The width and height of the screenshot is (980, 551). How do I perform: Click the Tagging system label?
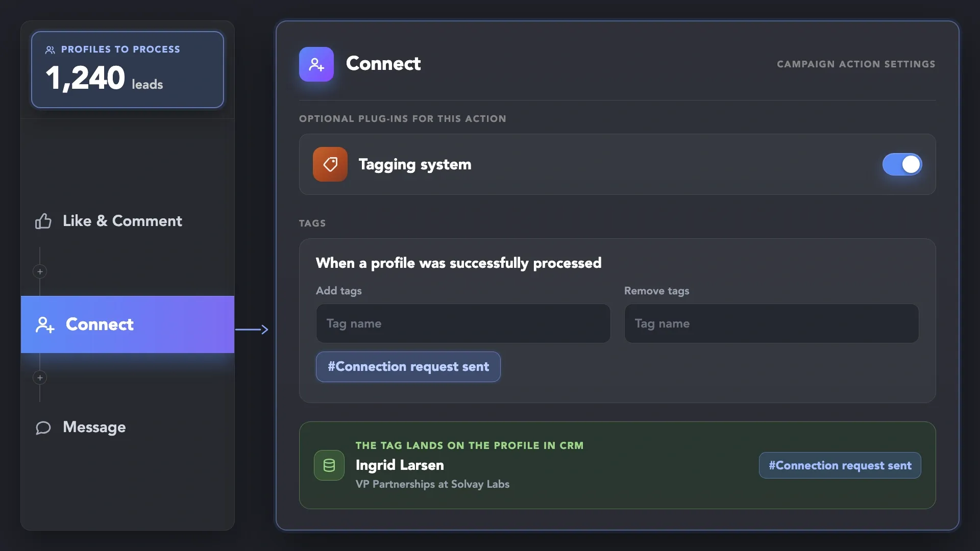tap(415, 165)
